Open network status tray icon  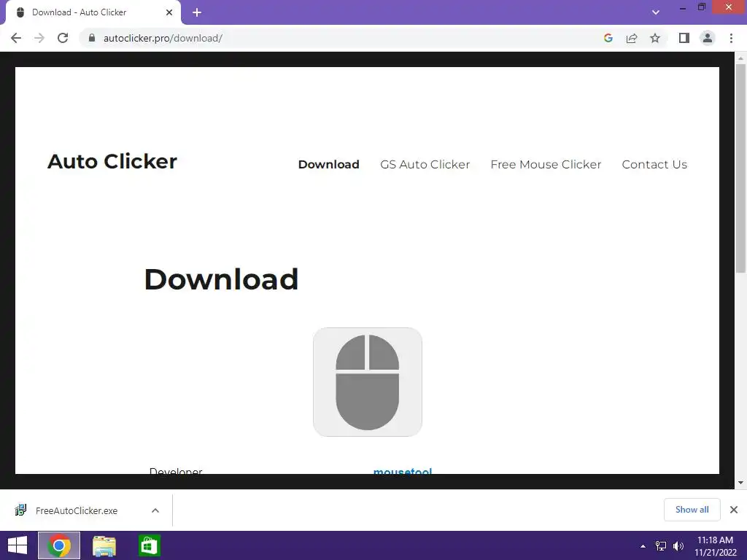[x=661, y=546]
